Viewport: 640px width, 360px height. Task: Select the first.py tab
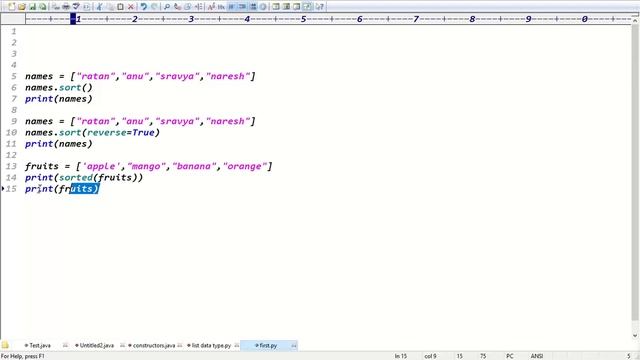(x=268, y=345)
